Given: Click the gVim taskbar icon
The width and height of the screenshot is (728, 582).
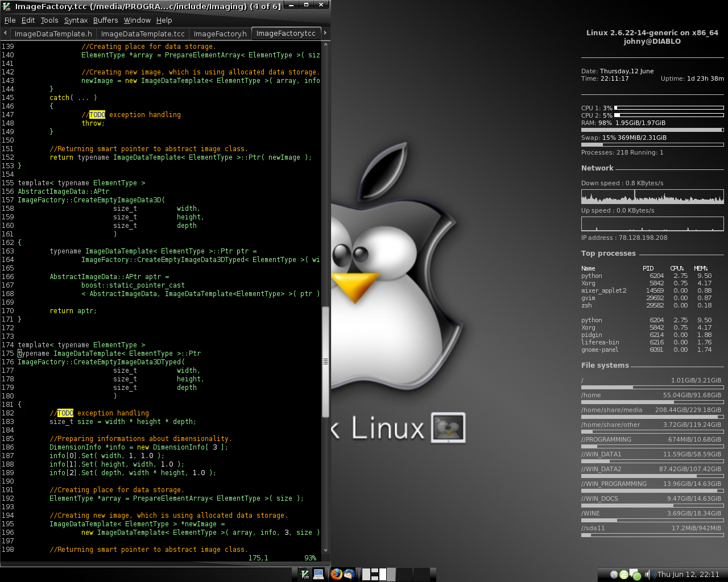Looking at the screenshot, I should pyautogui.click(x=305, y=574).
